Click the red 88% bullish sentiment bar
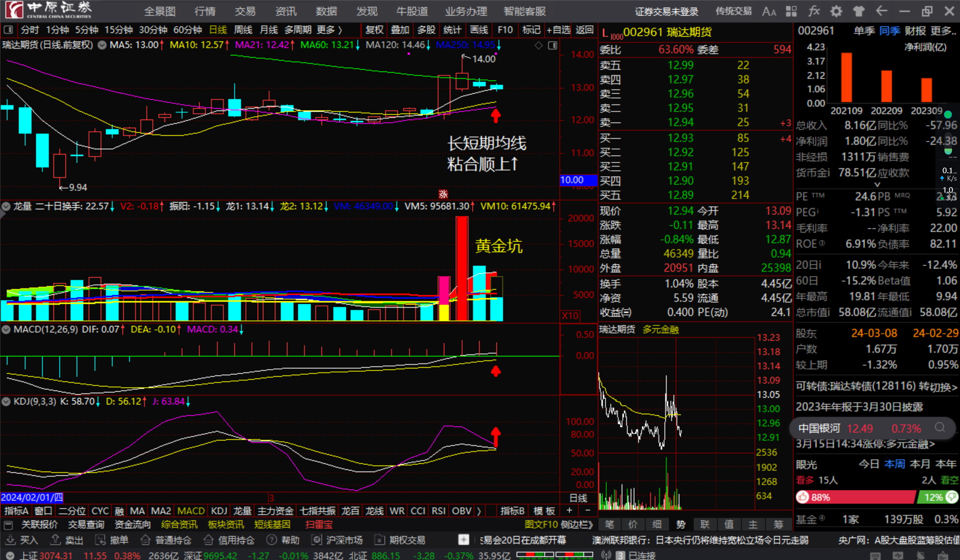This screenshot has height=560, width=960. pos(855,497)
